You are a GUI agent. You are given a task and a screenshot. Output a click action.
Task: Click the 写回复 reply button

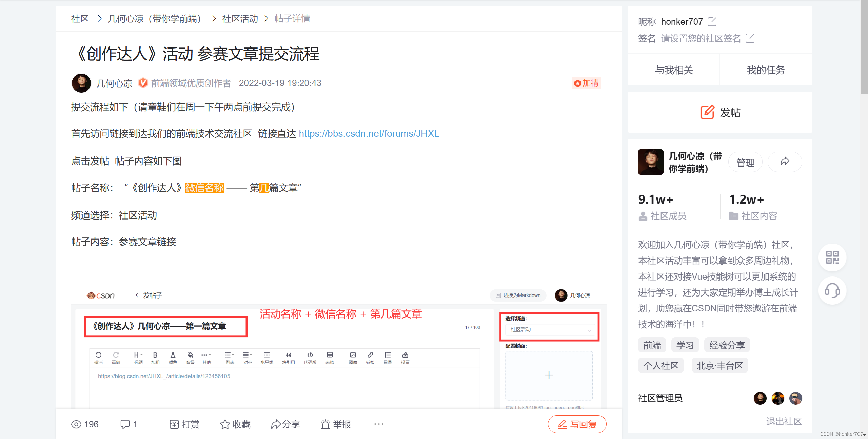[577, 424]
